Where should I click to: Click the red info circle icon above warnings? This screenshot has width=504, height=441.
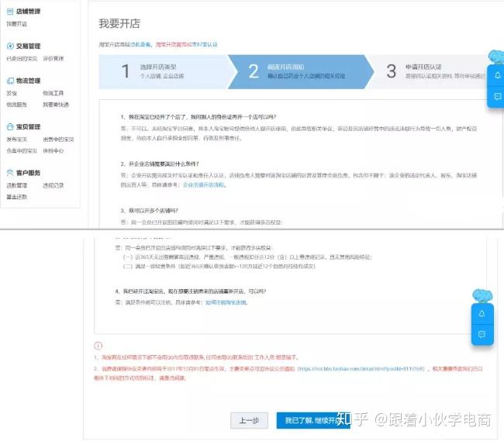tap(98, 346)
